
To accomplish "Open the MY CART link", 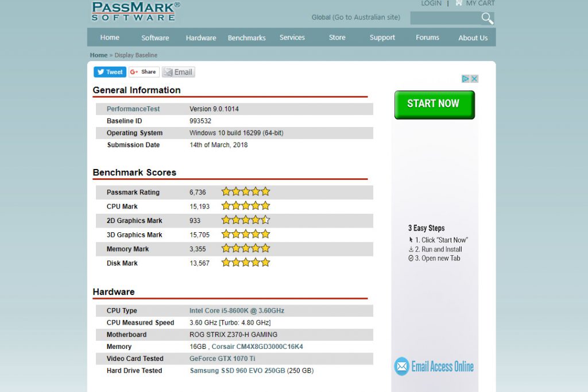I will point(481,3).
